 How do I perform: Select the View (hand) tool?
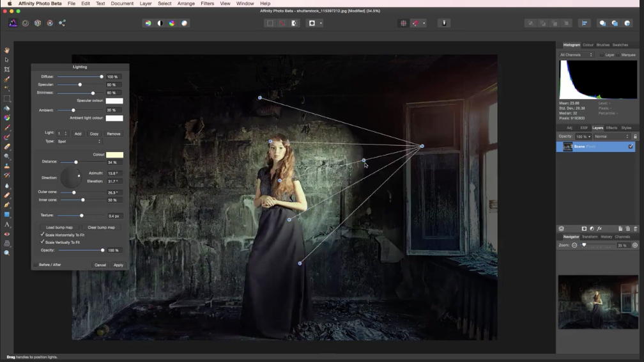click(x=7, y=50)
